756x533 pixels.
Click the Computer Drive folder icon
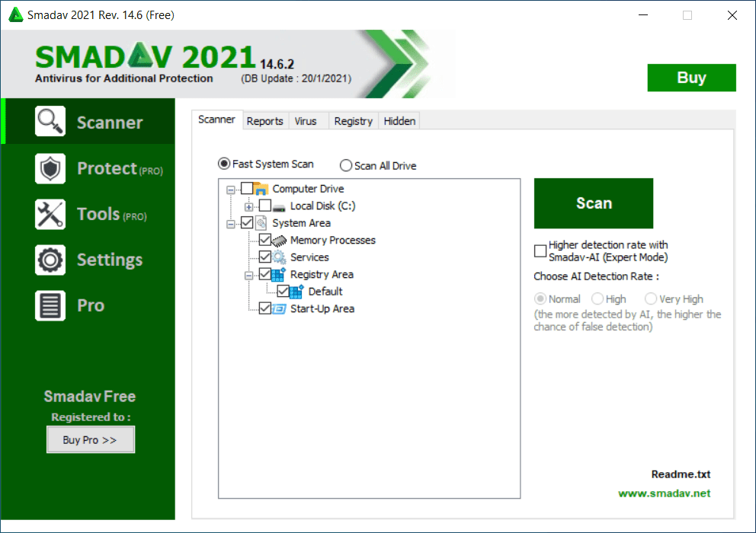261,188
